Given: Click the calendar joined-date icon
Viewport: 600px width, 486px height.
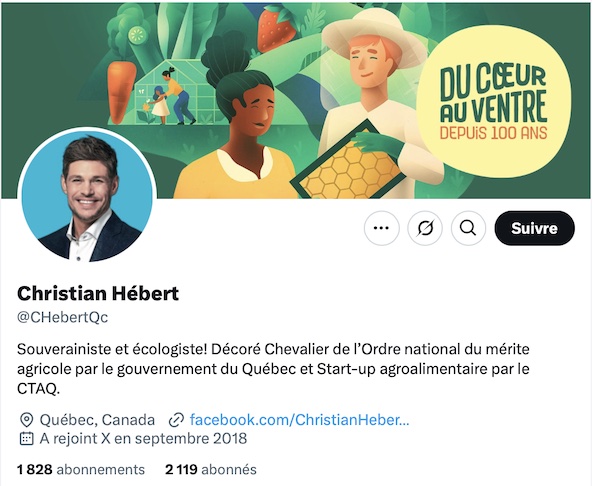Looking at the screenshot, I should (26, 439).
